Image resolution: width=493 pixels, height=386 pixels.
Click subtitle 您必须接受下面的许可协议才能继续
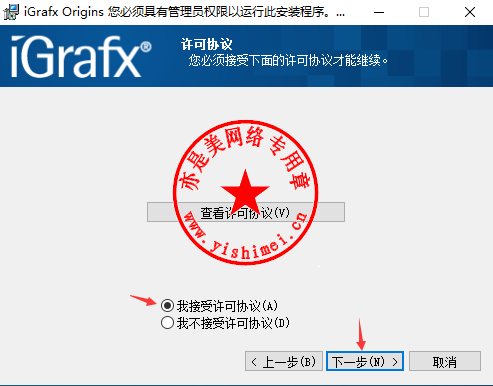point(288,61)
